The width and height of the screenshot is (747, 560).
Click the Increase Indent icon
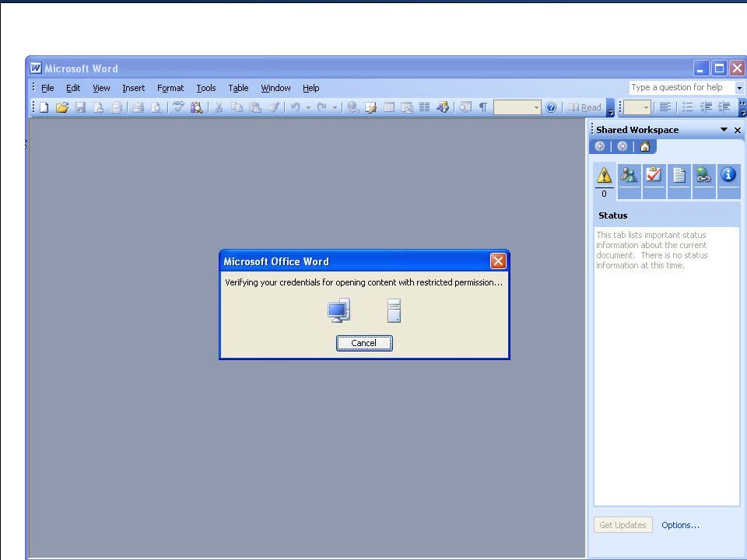(x=724, y=107)
